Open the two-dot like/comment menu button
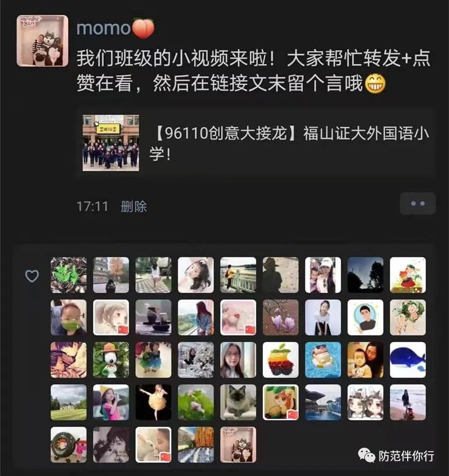Viewport: 449px width, 476px height. pos(418,203)
